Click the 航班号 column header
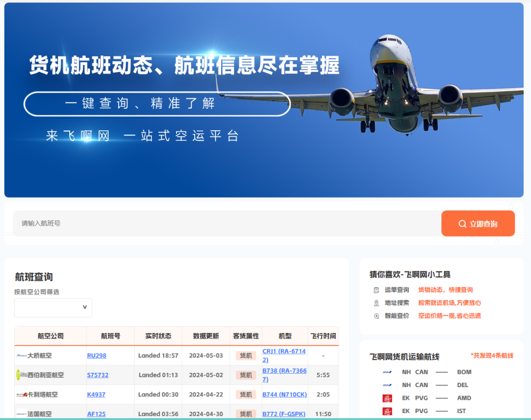The height and width of the screenshot is (420, 531). (111, 336)
